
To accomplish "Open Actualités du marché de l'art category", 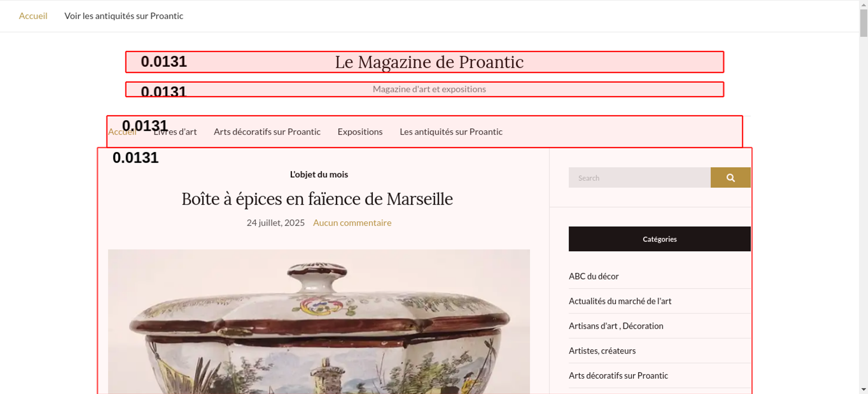I will [620, 301].
